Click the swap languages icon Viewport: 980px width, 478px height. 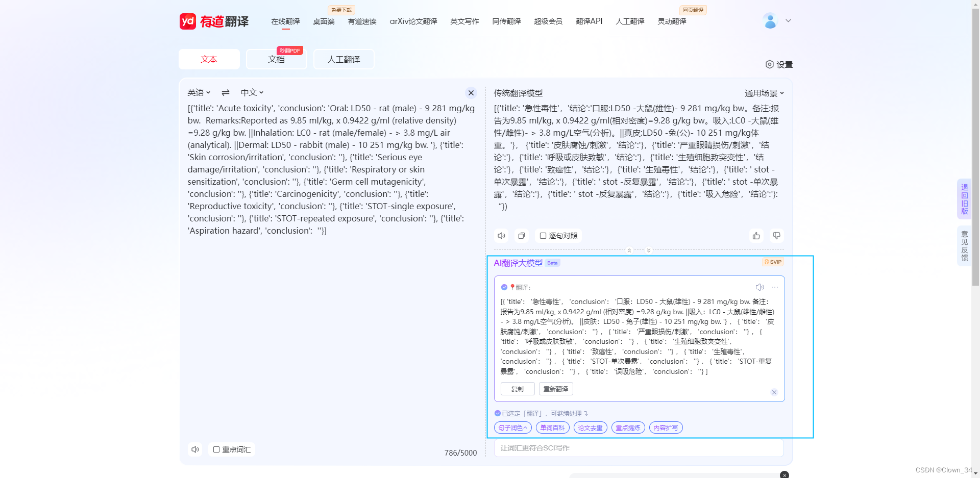pos(225,92)
